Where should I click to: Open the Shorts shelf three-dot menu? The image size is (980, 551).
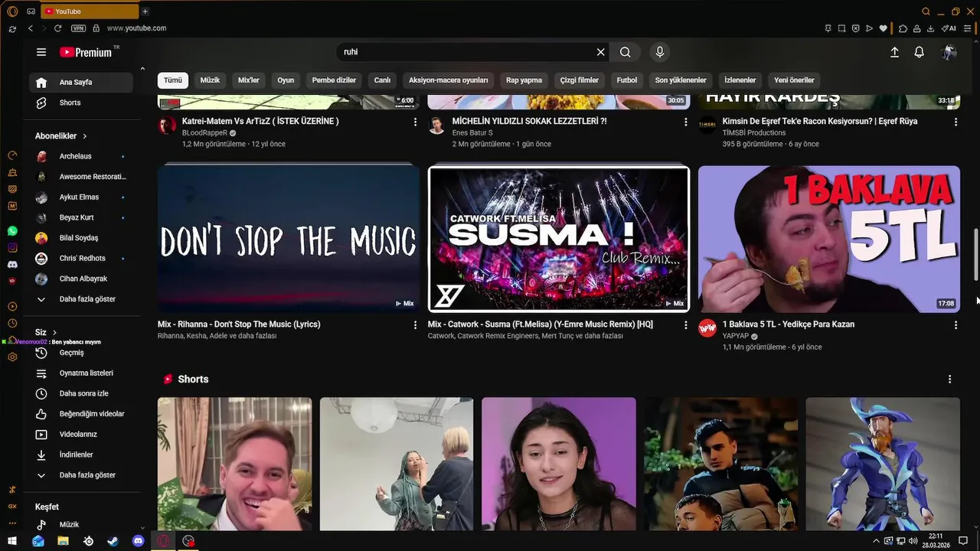tap(949, 380)
